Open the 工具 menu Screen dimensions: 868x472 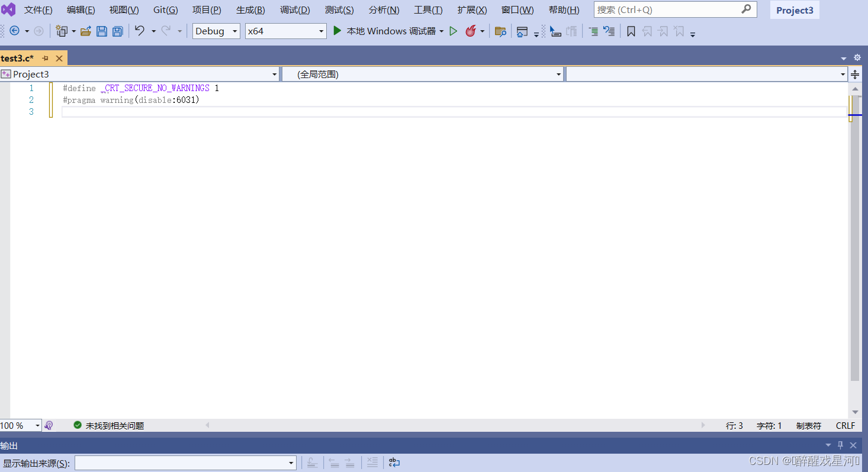[x=427, y=9]
